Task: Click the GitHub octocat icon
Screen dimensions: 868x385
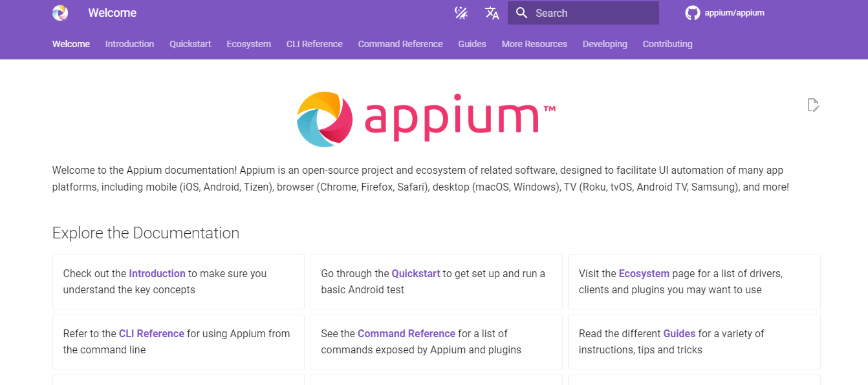Action: coord(692,12)
